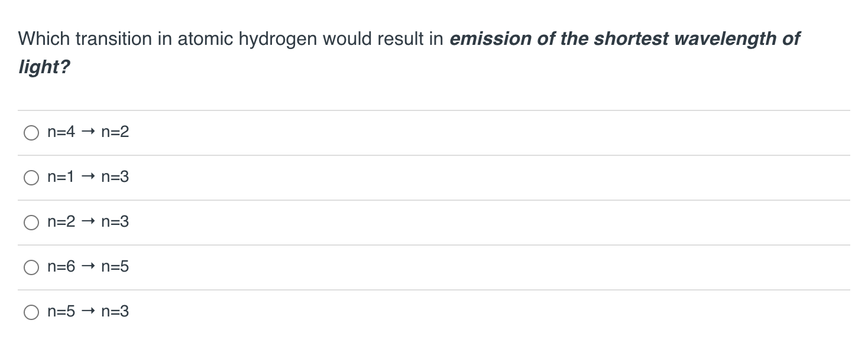The image size is (868, 346).
Task: Click the unselected circle beside n=2 → n=3
Action: tap(31, 222)
